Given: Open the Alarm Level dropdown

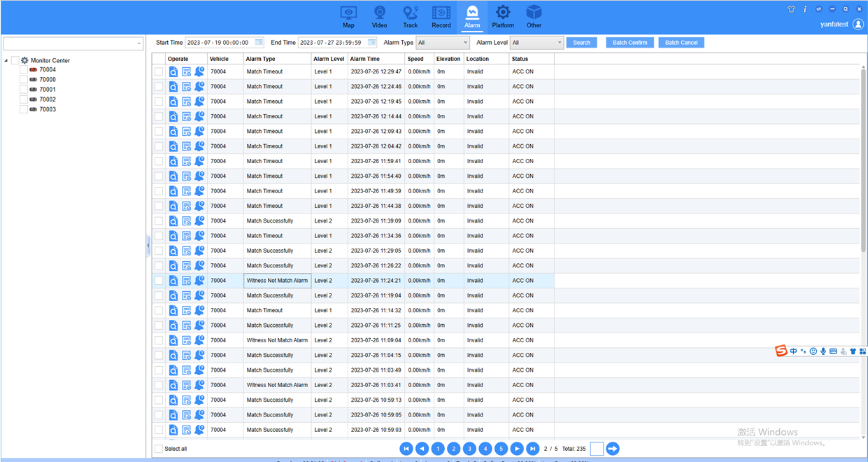Looking at the screenshot, I should pos(536,43).
